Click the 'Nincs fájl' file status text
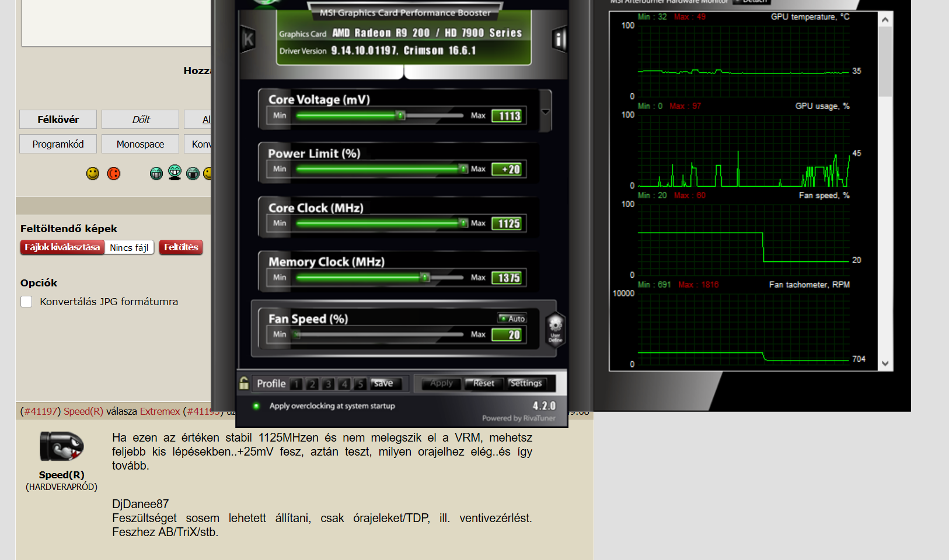Viewport: 949px width, 560px height. point(129,247)
